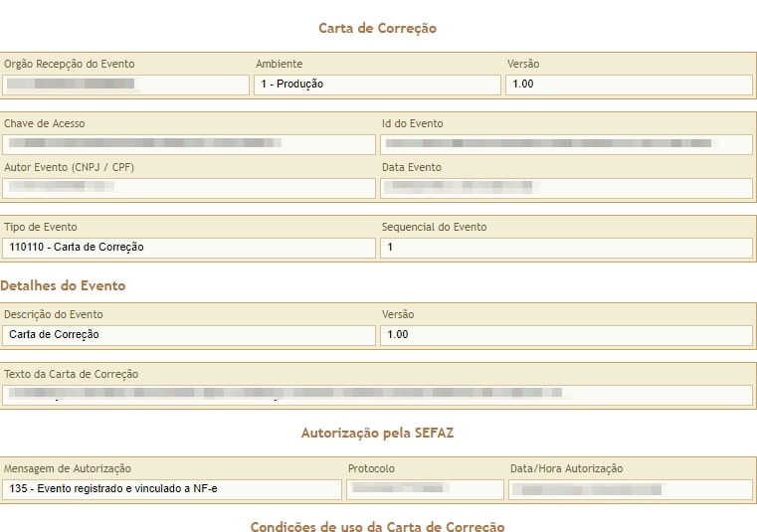Click the Detalhes do Evento section heading
Viewport: 757px width, 532px height.
(63, 285)
